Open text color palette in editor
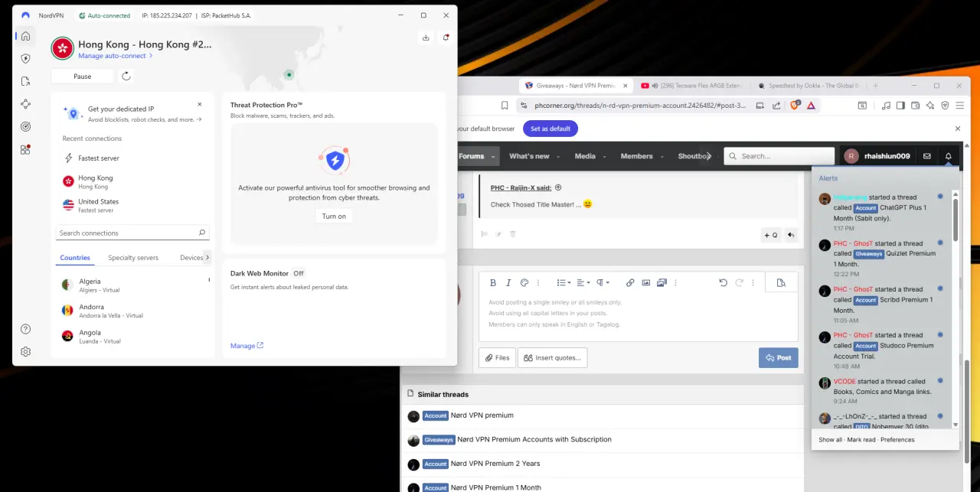980x492 pixels. click(x=524, y=282)
